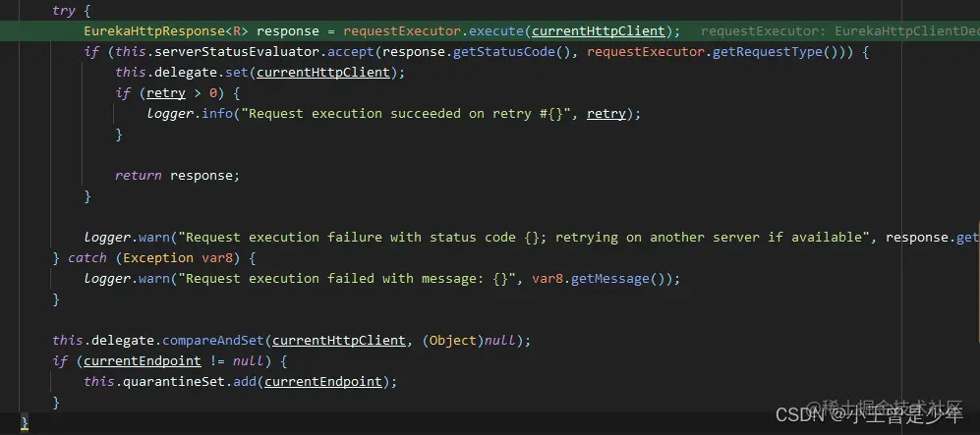Screen dimensions: 980x435
Task: Select the EurekaHttpResponse type name
Action: [x=153, y=31]
